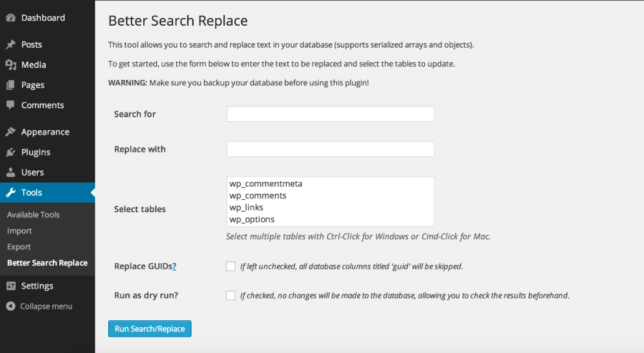Focus the Search for text field
644x353 pixels.
[x=330, y=114]
